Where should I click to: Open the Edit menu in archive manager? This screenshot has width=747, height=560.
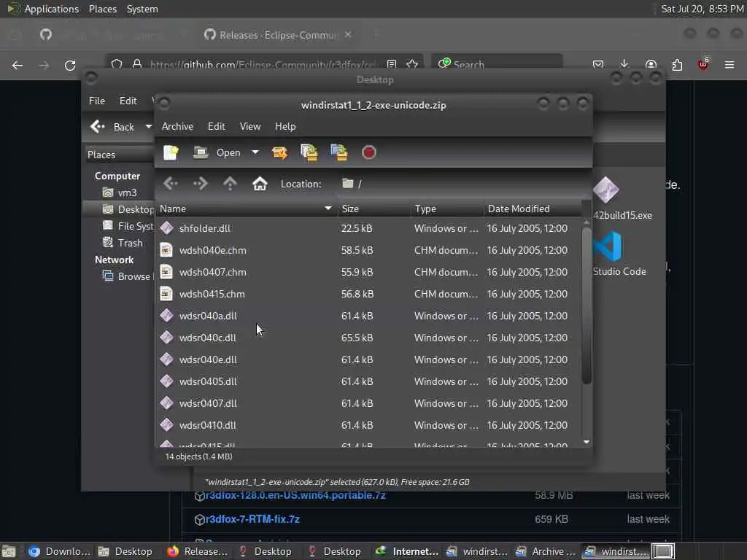click(x=216, y=126)
